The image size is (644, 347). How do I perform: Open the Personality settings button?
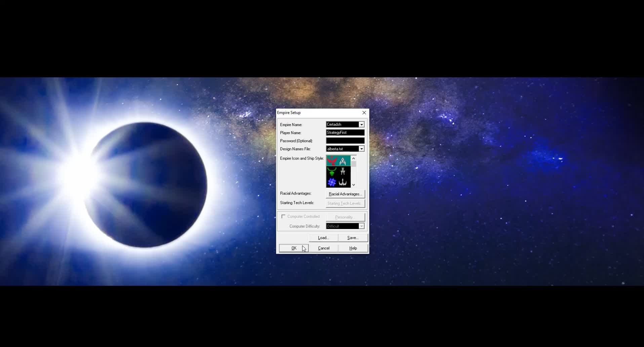[x=345, y=217]
